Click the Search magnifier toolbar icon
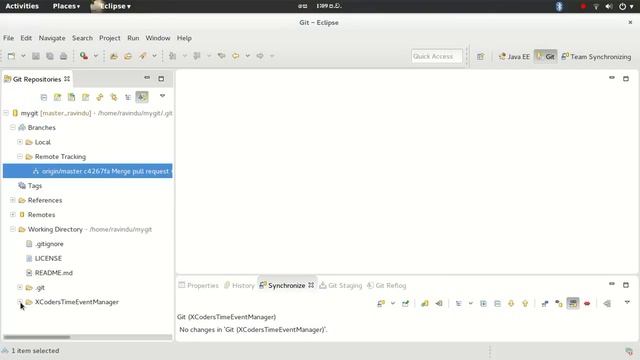The height and width of the screenshot is (360, 640). [x=84, y=56]
